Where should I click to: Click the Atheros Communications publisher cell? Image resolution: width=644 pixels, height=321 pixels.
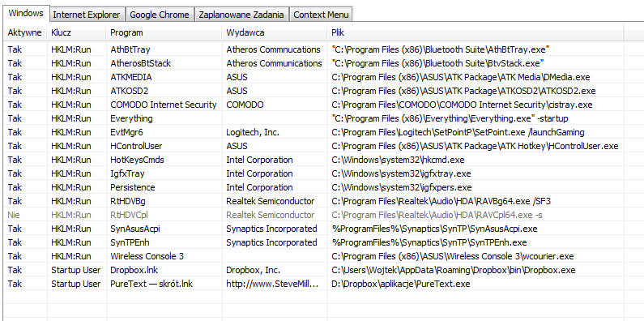click(x=274, y=63)
